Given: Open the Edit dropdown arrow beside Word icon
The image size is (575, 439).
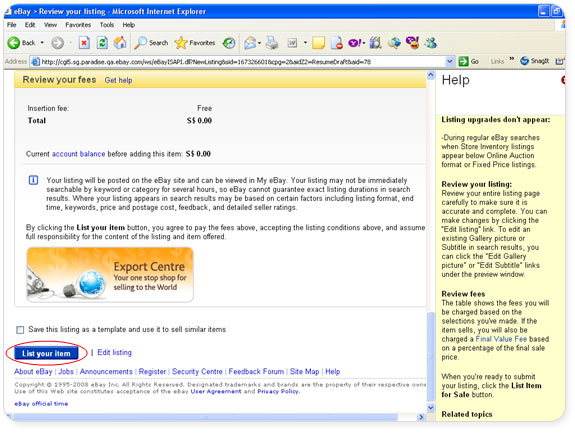Looking at the screenshot, I should (x=305, y=43).
